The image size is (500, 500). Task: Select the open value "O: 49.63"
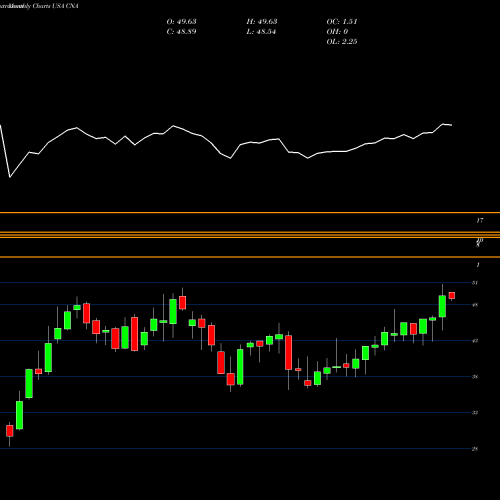[181, 22]
